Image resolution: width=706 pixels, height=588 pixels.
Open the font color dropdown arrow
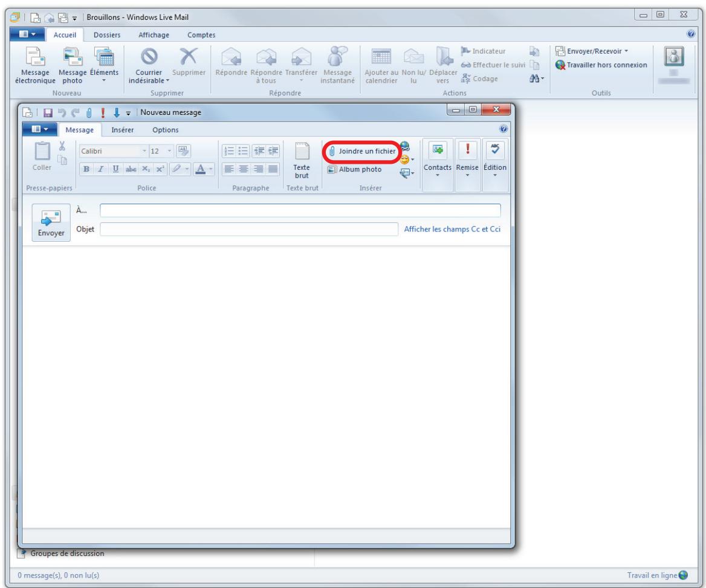point(210,169)
